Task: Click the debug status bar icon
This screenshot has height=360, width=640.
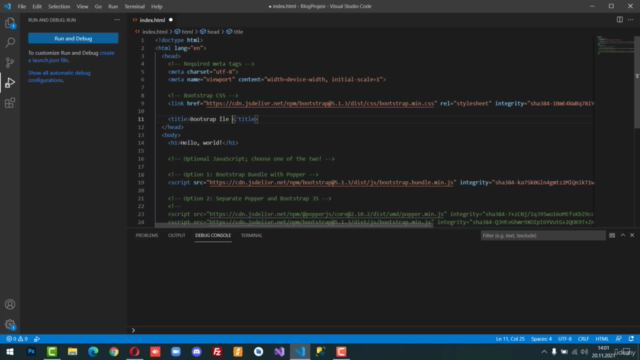Action: pyautogui.click(x=37, y=339)
